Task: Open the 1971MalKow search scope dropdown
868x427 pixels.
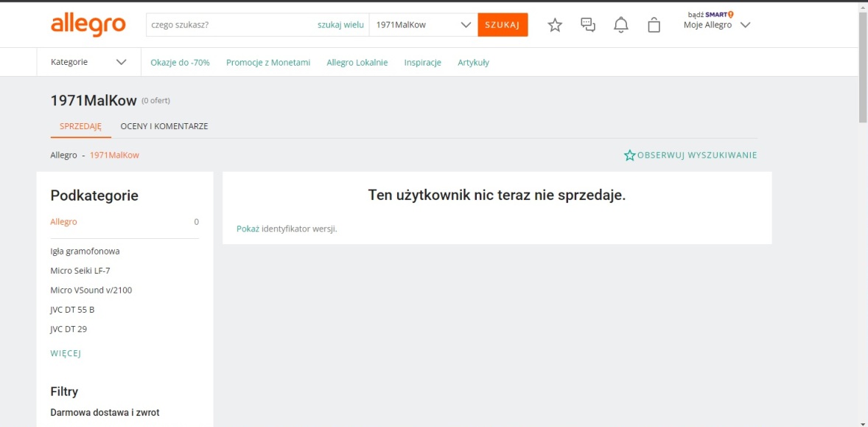Action: pos(424,25)
